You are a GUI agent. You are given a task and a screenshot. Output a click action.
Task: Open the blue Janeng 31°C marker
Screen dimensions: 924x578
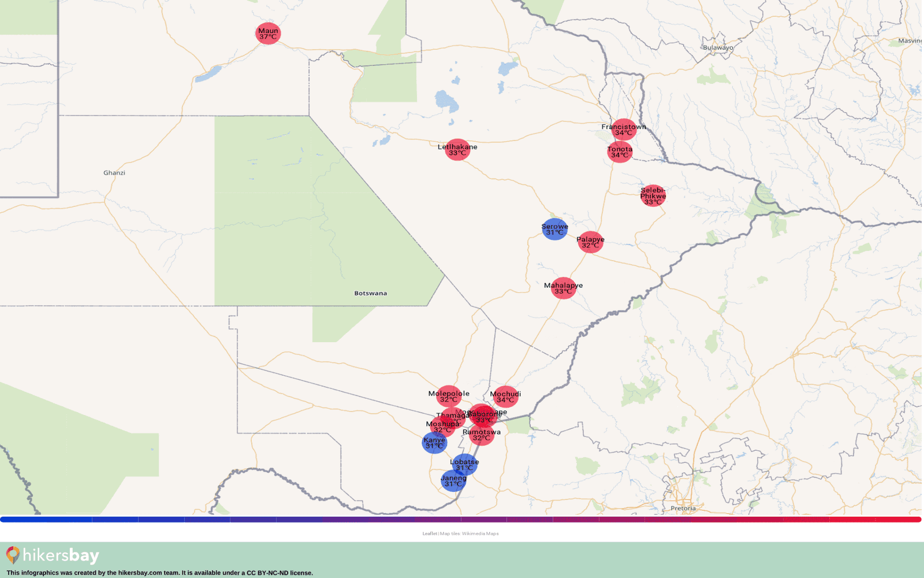tap(453, 481)
